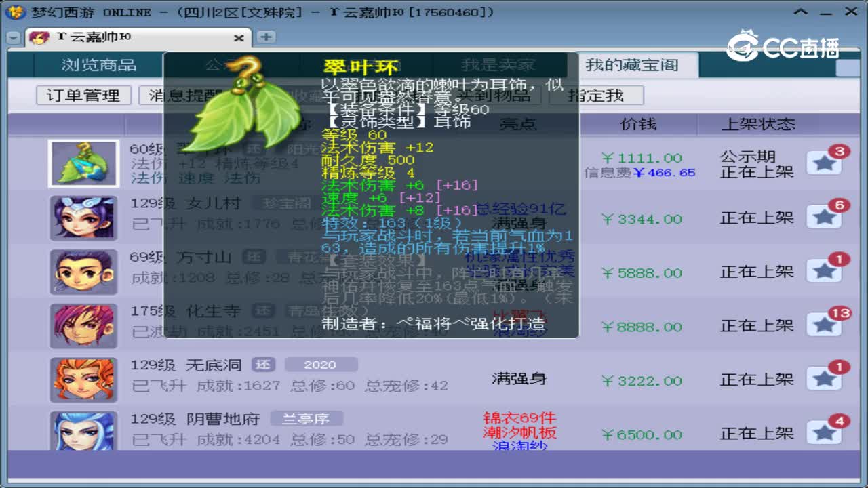The height and width of the screenshot is (488, 868).
Task: Click the 还 tag in the 无底洞 row
Action: (x=263, y=365)
